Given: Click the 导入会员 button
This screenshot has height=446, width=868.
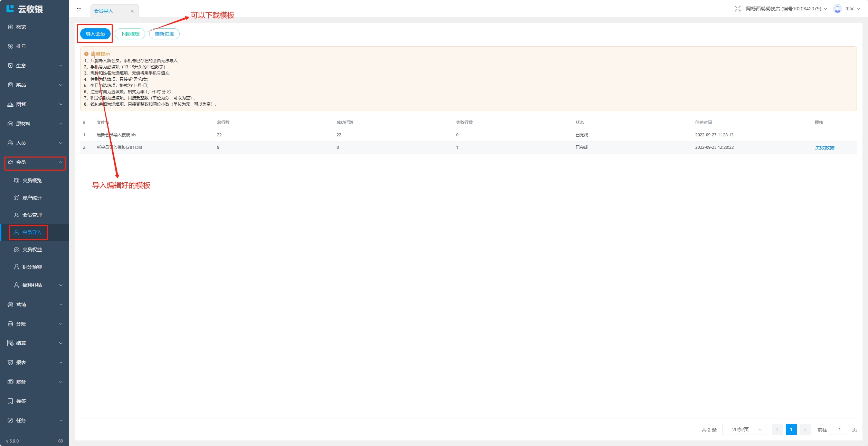Looking at the screenshot, I should coord(95,34).
